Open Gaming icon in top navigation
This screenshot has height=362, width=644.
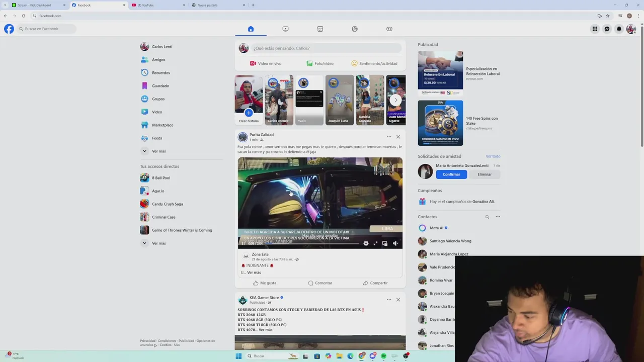(x=389, y=29)
